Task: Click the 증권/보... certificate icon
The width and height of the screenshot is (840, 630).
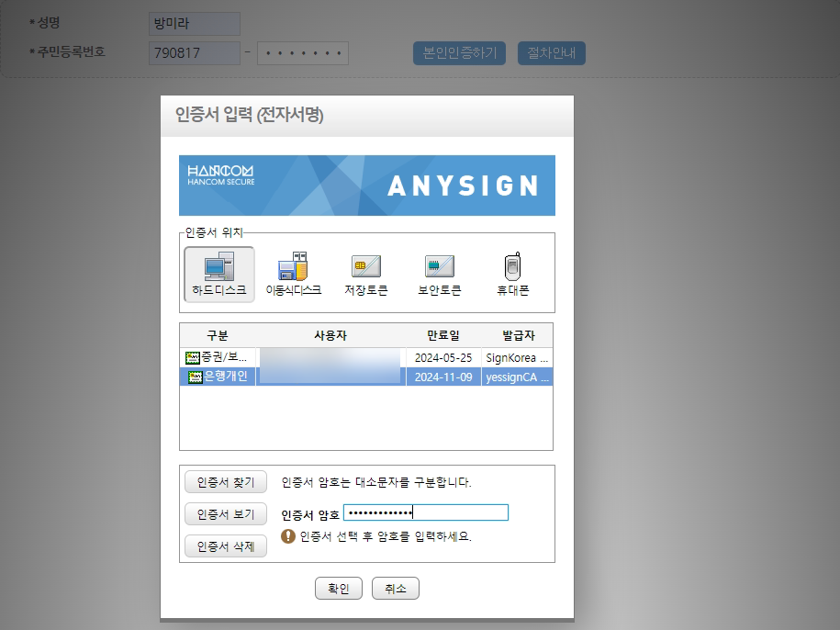Action: 192,357
